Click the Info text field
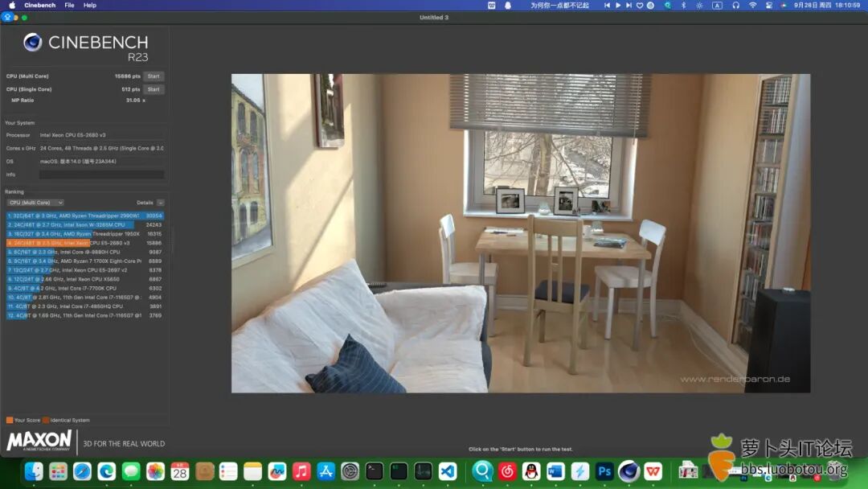868x489 pixels. [101, 175]
